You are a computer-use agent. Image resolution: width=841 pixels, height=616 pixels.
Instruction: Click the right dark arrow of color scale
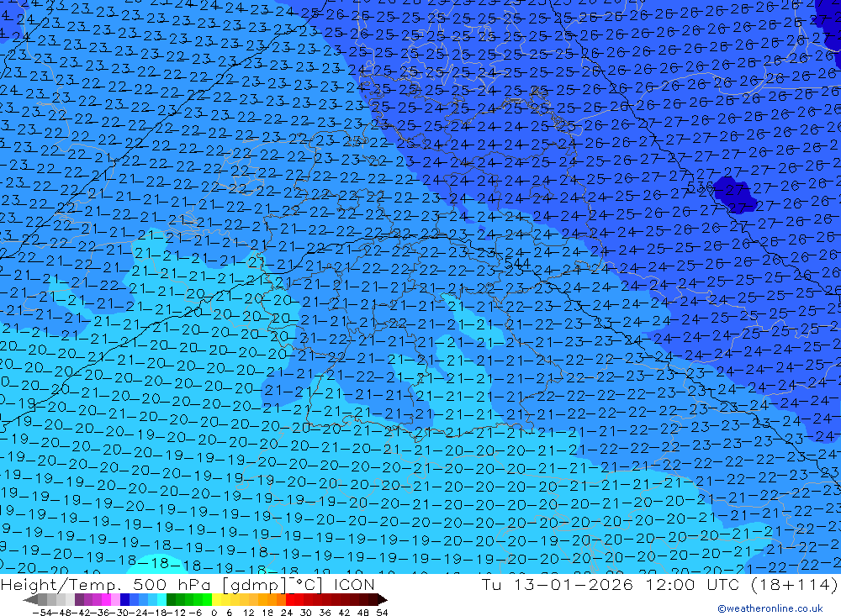pyautogui.click(x=383, y=600)
